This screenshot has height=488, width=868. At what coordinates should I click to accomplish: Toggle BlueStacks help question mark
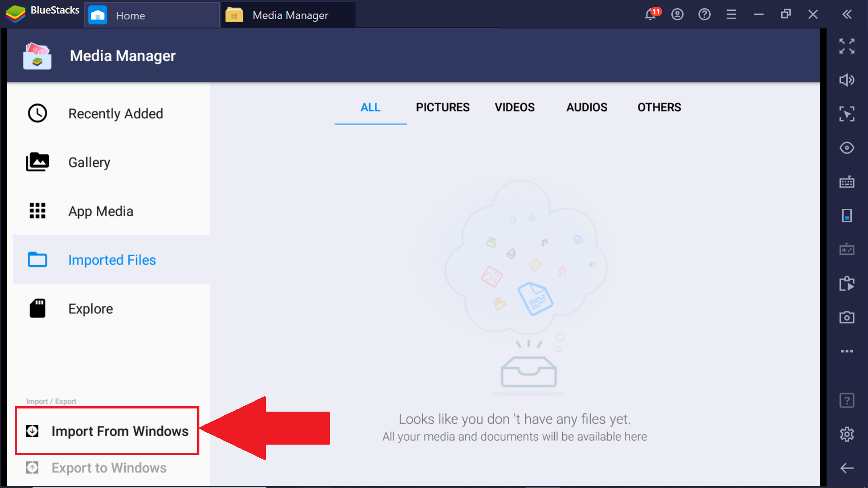coord(702,15)
